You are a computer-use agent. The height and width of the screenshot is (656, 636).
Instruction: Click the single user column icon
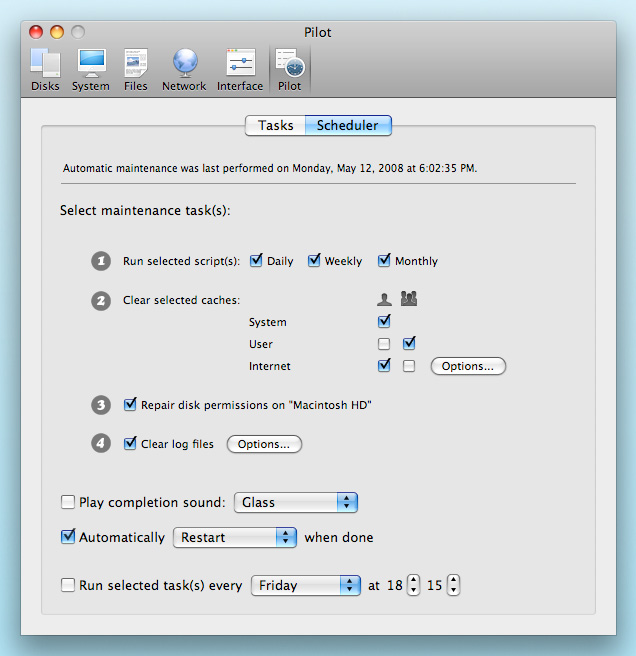(x=384, y=299)
